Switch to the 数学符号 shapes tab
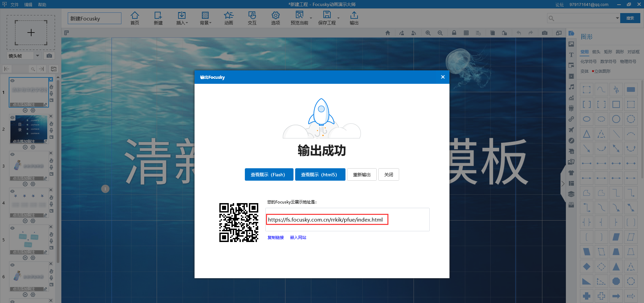Image resolution: width=644 pixels, height=303 pixels. [x=608, y=62]
